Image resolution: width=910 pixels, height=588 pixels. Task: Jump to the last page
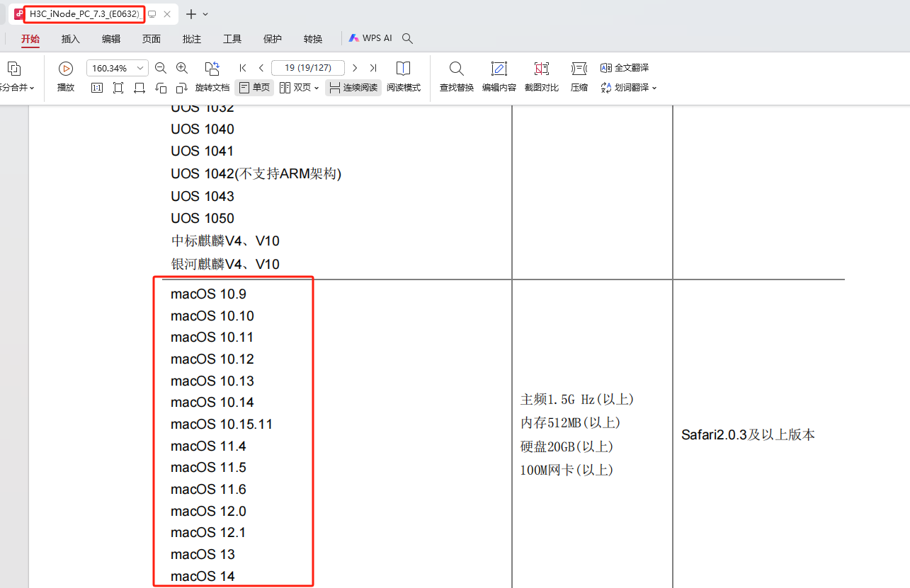coord(373,68)
